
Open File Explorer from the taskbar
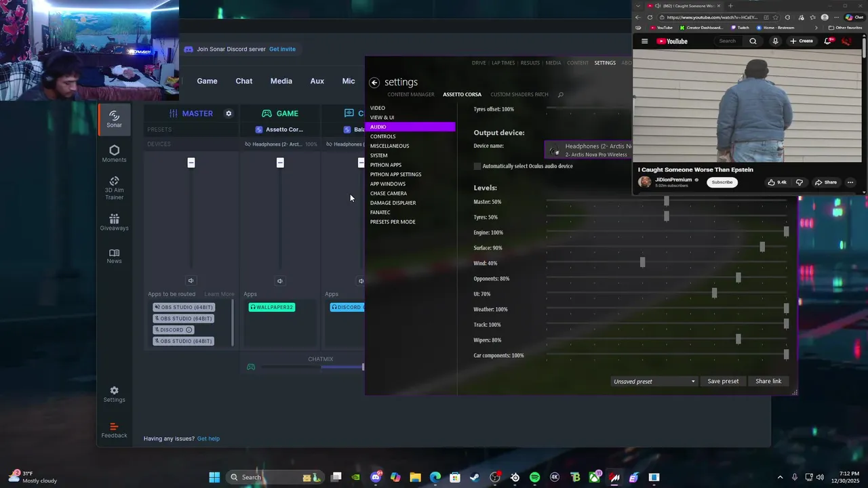click(x=415, y=477)
